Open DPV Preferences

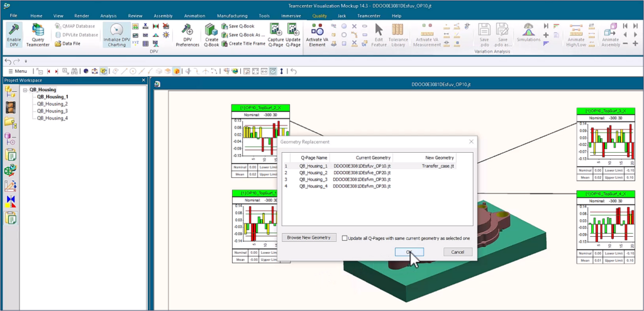click(x=187, y=35)
